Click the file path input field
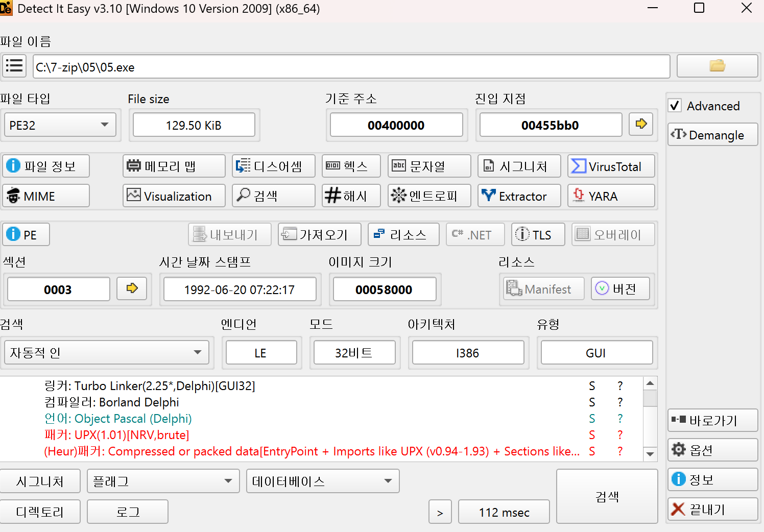The width and height of the screenshot is (764, 532). pyautogui.click(x=351, y=66)
